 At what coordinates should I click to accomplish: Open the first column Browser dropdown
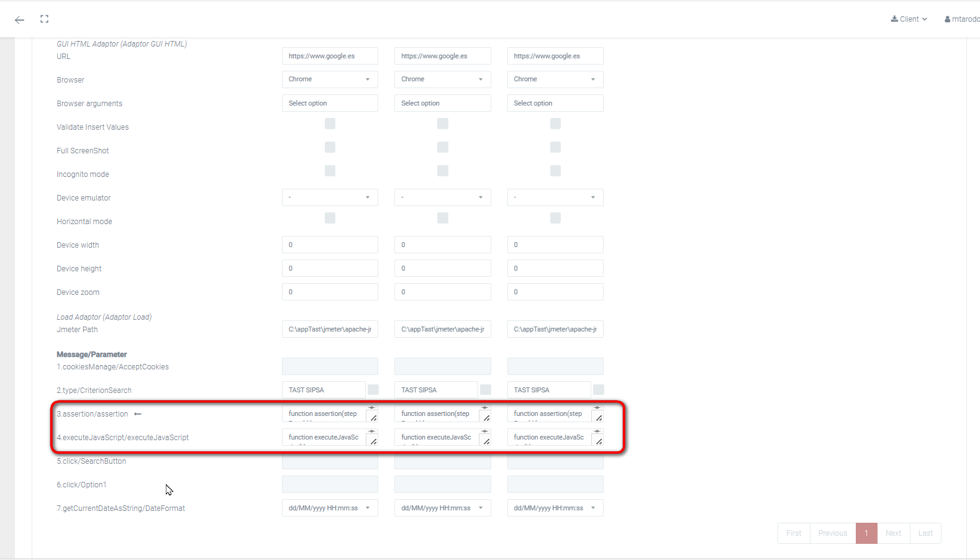tap(330, 79)
